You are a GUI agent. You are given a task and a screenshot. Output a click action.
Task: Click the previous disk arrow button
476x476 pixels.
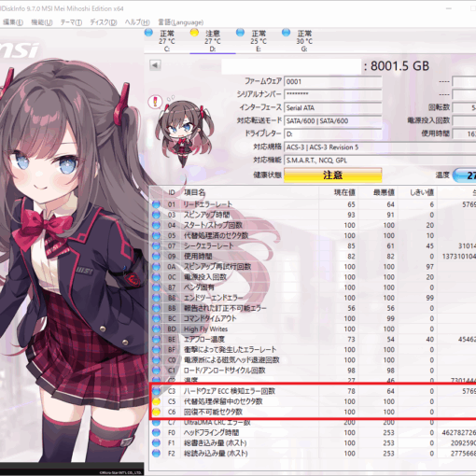click(x=155, y=65)
